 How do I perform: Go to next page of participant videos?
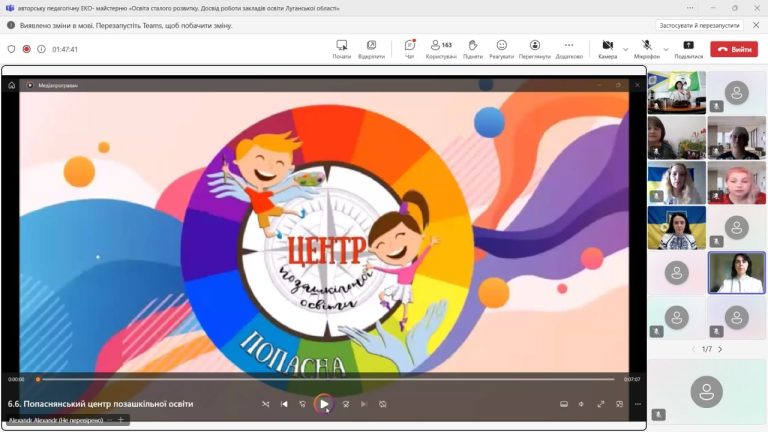[720, 349]
